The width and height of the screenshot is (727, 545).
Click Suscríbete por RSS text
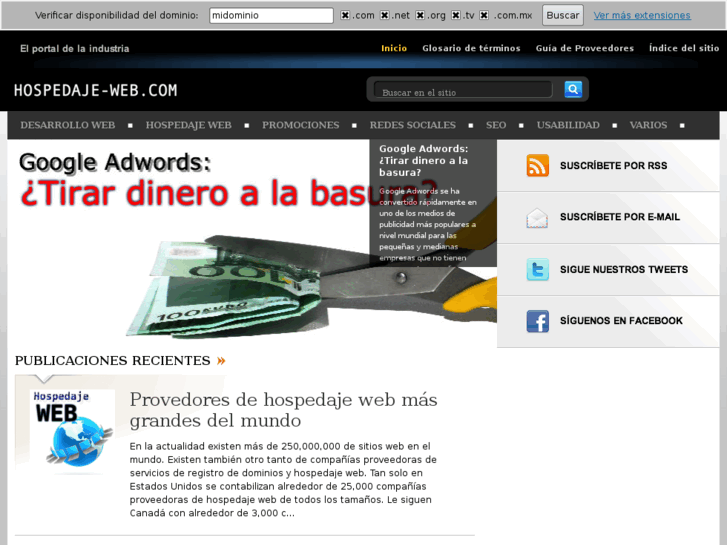tap(613, 166)
